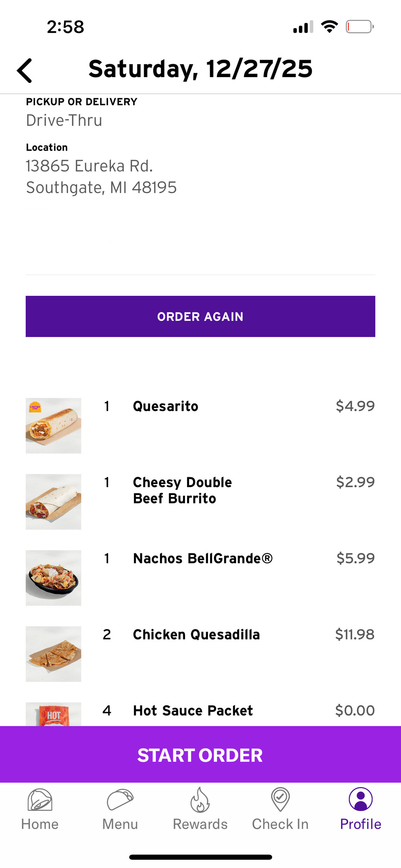Screen dimensions: 401x868
Task: Tap the cellular signal bars
Action: click(303, 27)
